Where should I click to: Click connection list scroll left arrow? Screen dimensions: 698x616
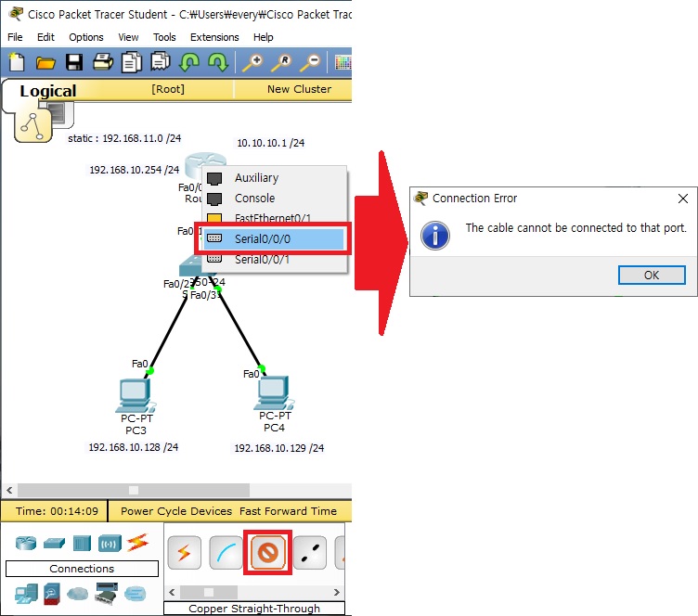[x=173, y=592]
